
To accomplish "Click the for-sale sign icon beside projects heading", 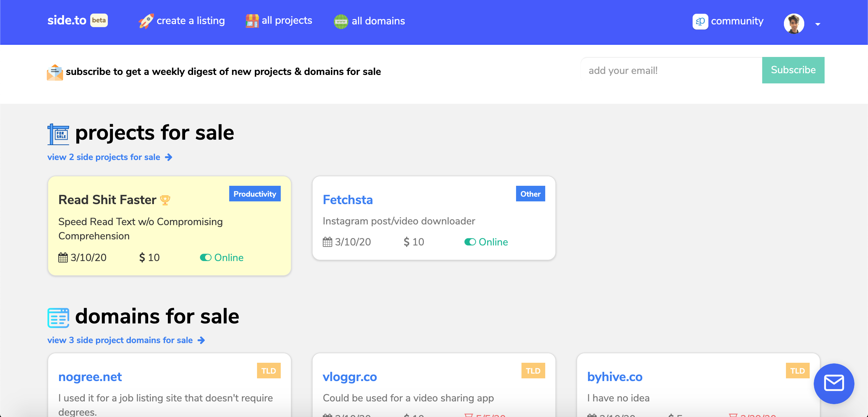I will coord(58,134).
